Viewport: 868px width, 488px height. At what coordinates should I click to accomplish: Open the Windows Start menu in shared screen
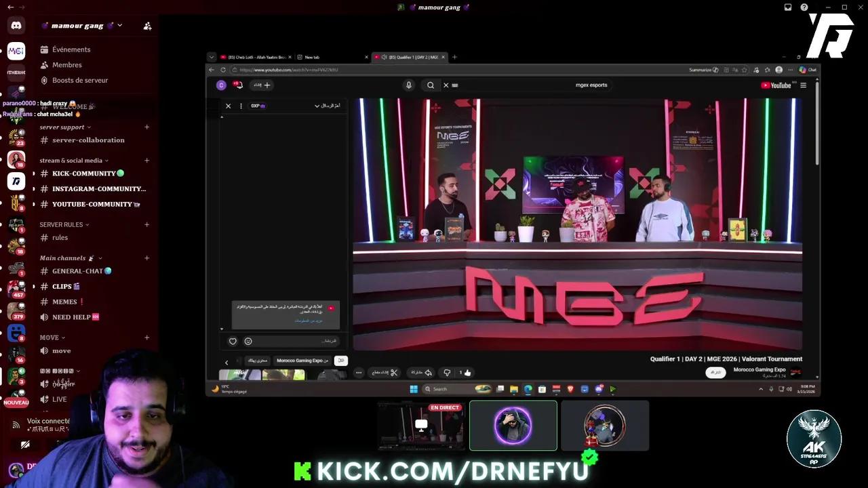click(x=414, y=389)
